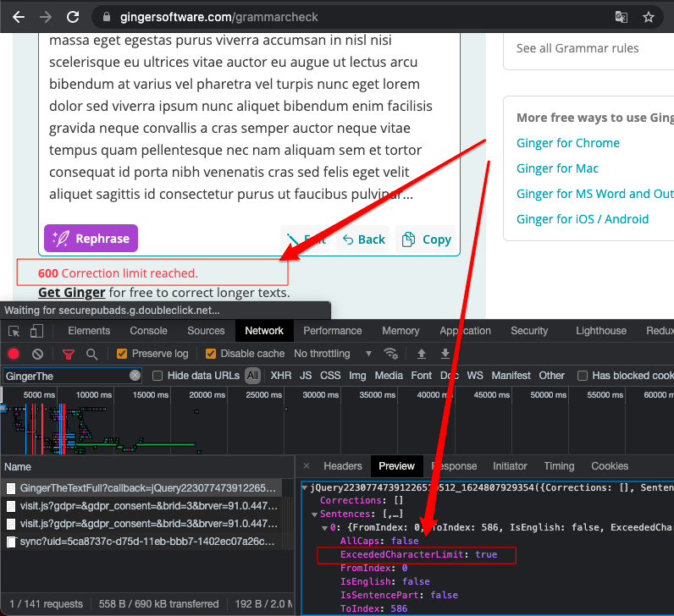The width and height of the screenshot is (674, 616).
Task: Collapse the Sentences array node
Action: [x=315, y=514]
